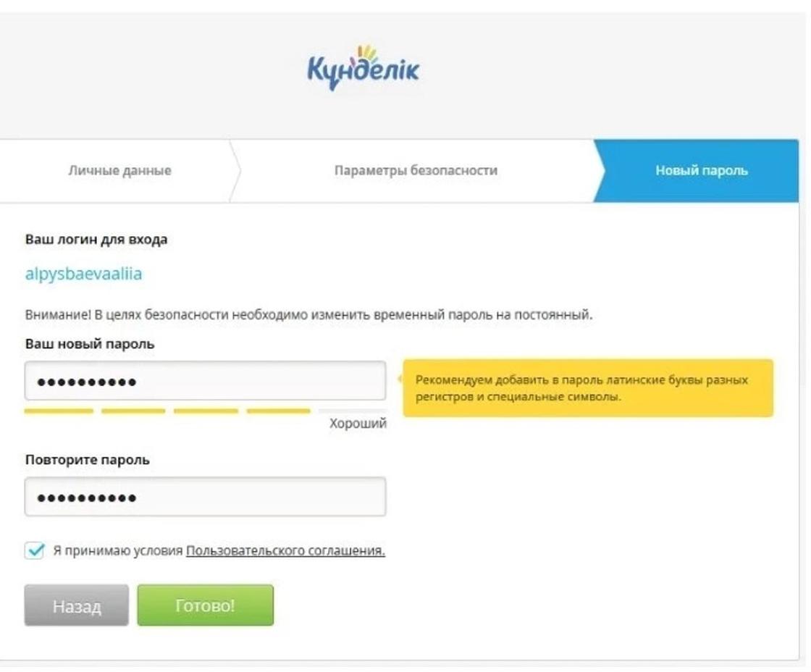Click the Я принимаю условия text
The image size is (811, 672).
tap(118, 550)
